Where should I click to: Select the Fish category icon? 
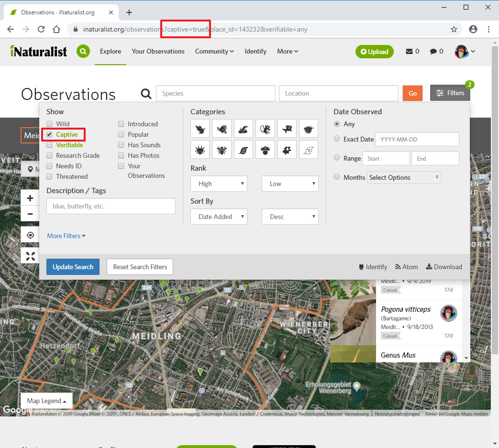click(x=287, y=129)
